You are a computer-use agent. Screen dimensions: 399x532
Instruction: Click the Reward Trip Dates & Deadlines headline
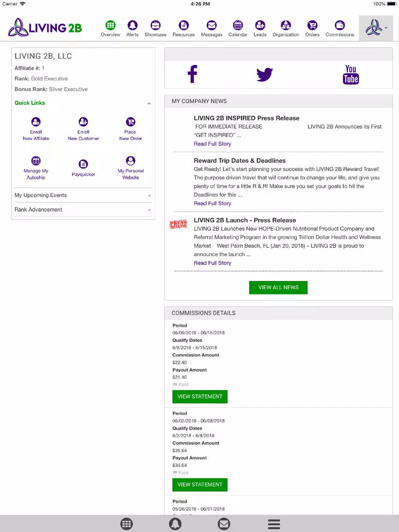tap(239, 161)
